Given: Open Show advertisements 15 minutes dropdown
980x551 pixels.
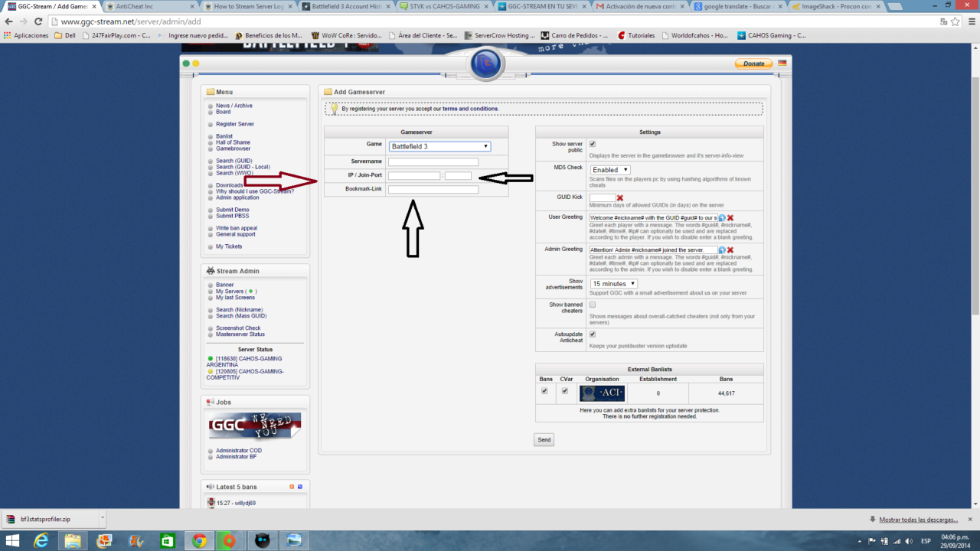Looking at the screenshot, I should pyautogui.click(x=614, y=284).
